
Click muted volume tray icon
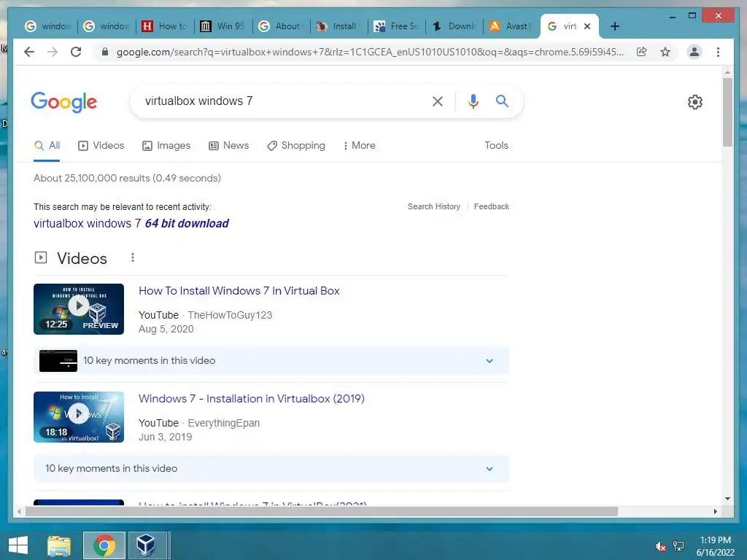[660, 546]
